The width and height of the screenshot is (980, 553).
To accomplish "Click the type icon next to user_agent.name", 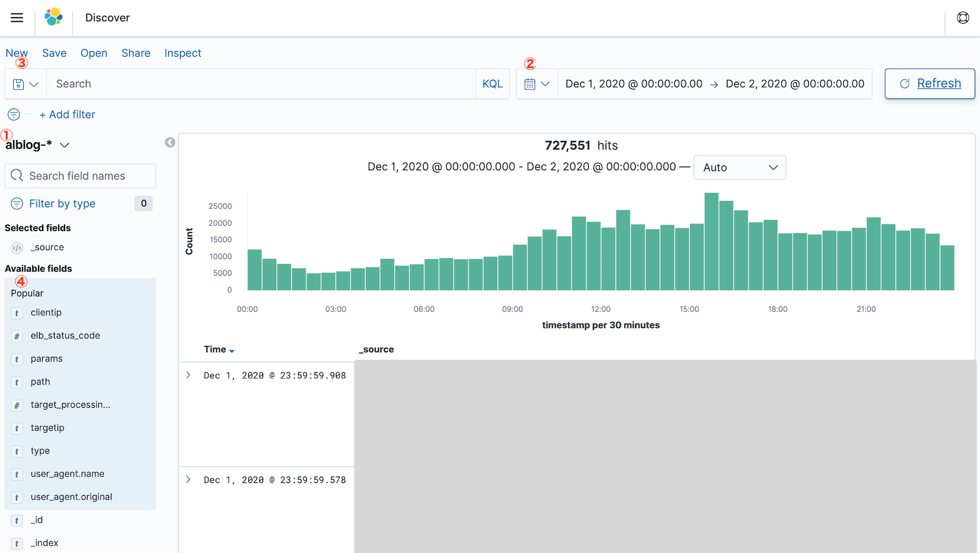I will (17, 474).
